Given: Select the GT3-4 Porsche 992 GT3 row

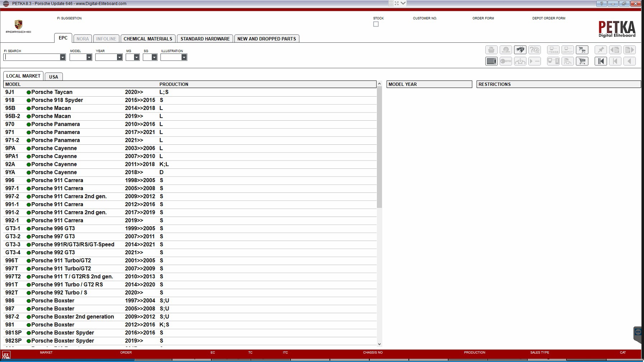Looking at the screenshot, I should coord(190,252).
